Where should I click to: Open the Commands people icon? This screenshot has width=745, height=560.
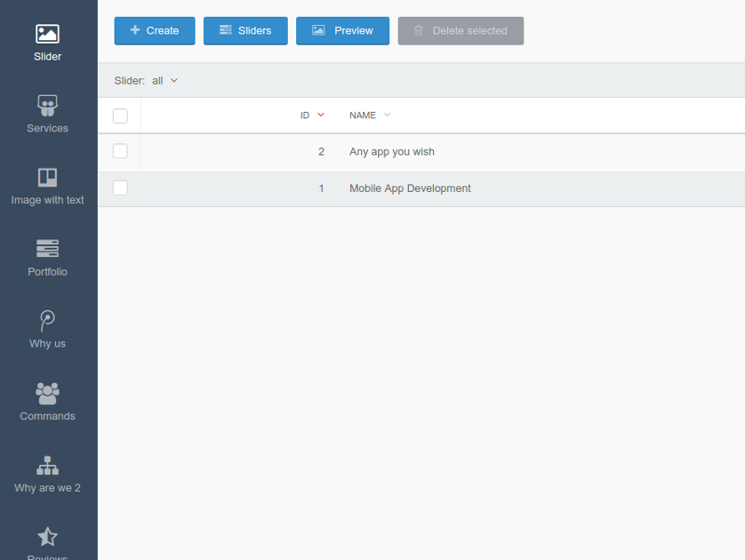tap(47, 393)
